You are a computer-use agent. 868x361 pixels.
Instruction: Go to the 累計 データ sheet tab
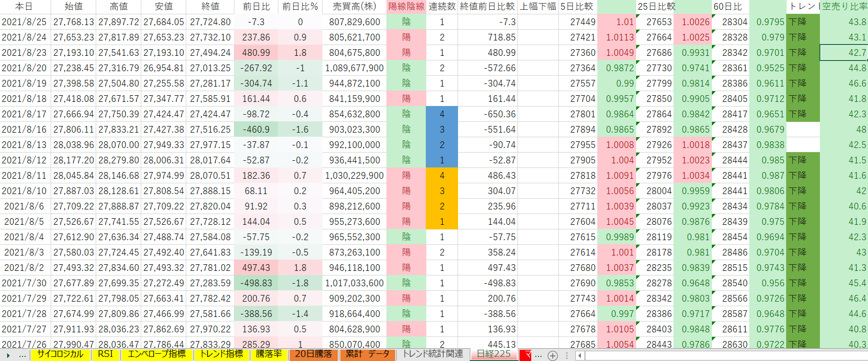(367, 354)
